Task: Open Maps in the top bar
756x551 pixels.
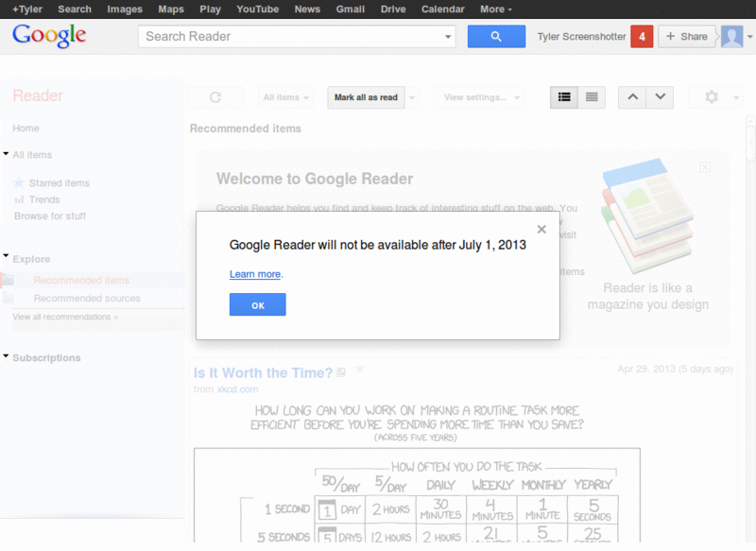Action: tap(171, 9)
